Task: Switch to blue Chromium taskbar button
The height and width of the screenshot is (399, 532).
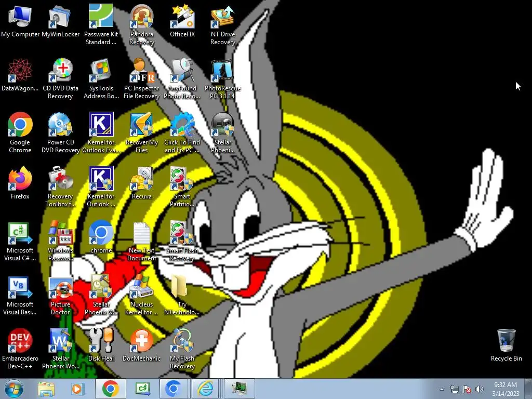Action: click(x=174, y=389)
